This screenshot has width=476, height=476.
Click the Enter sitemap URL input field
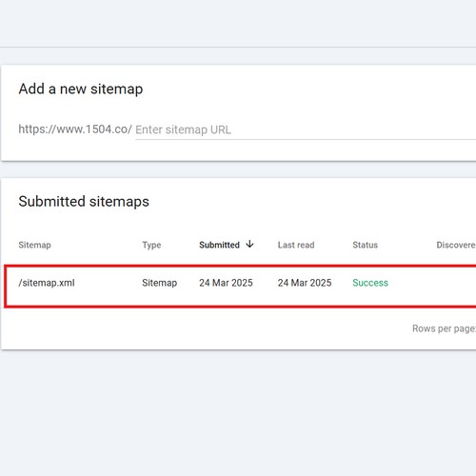306,129
